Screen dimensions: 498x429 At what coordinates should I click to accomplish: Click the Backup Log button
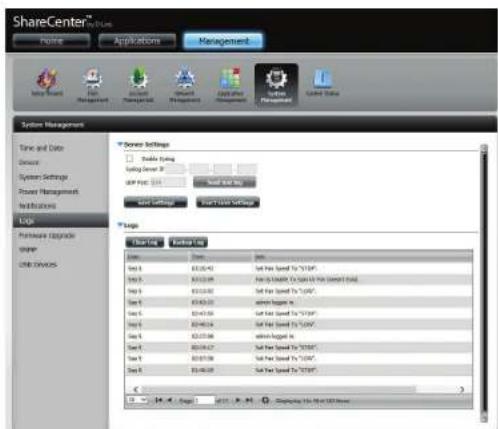188,242
